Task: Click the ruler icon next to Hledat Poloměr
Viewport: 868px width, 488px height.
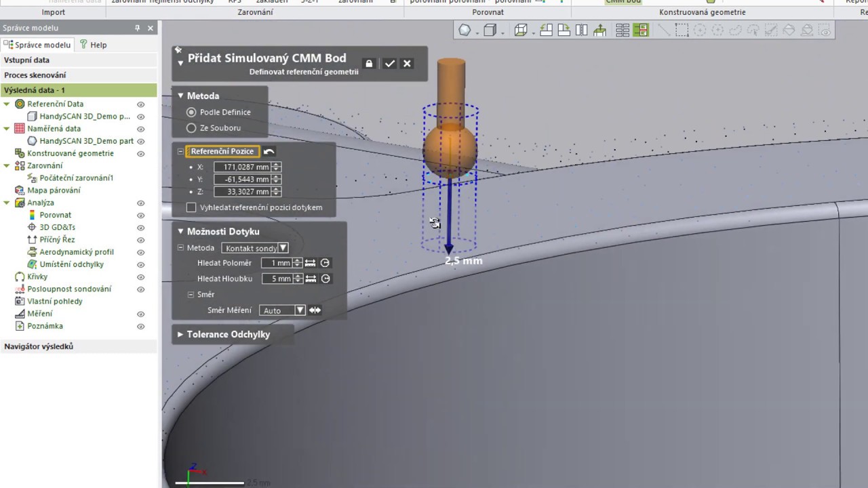Action: pos(311,263)
